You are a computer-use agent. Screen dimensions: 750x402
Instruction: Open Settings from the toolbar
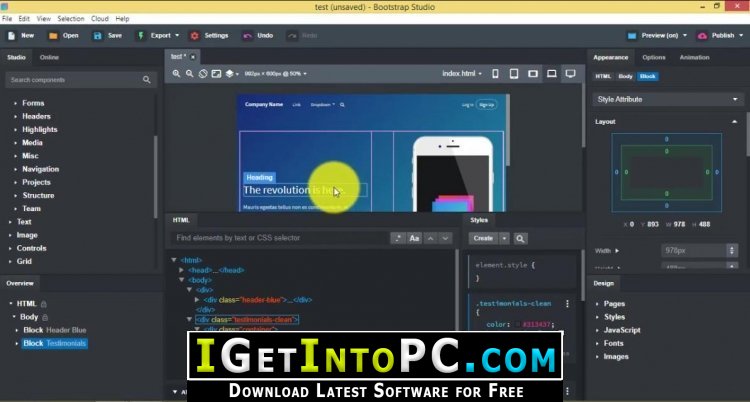pyautogui.click(x=209, y=35)
